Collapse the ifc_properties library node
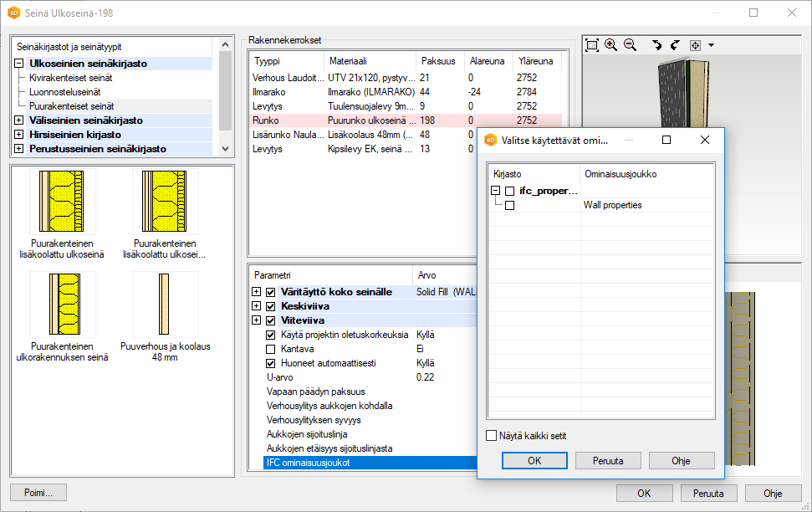This screenshot has height=512, width=812. [x=496, y=192]
